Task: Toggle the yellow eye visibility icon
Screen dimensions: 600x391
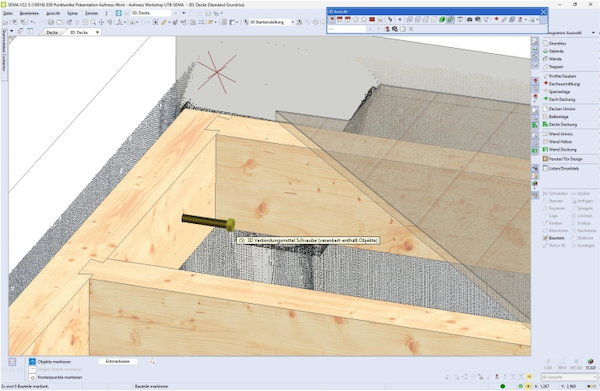Action: coord(530,377)
